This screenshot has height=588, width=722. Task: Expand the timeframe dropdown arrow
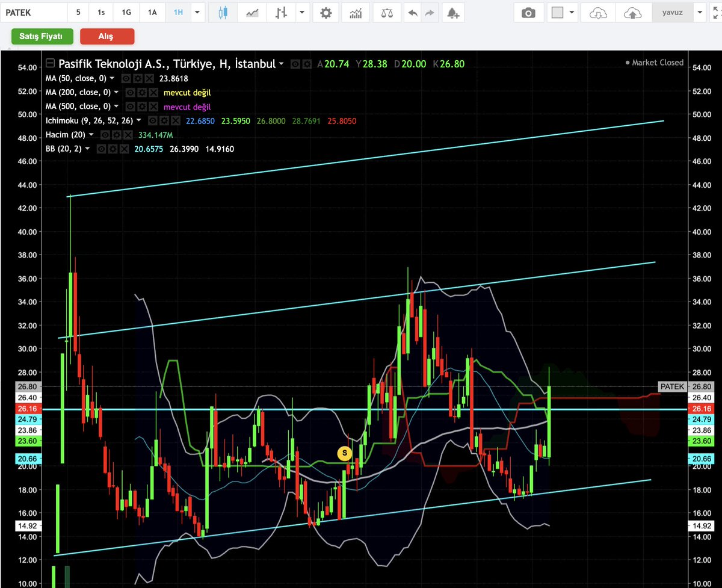click(x=197, y=13)
